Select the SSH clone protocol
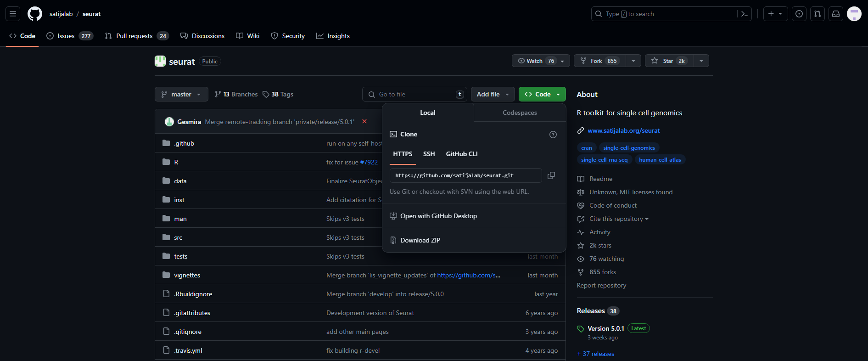The image size is (868, 361). point(429,154)
